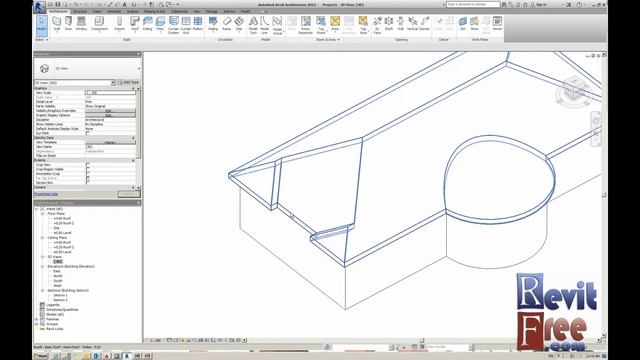
Task: Click the search box in the title bar
Action: [473, 4]
